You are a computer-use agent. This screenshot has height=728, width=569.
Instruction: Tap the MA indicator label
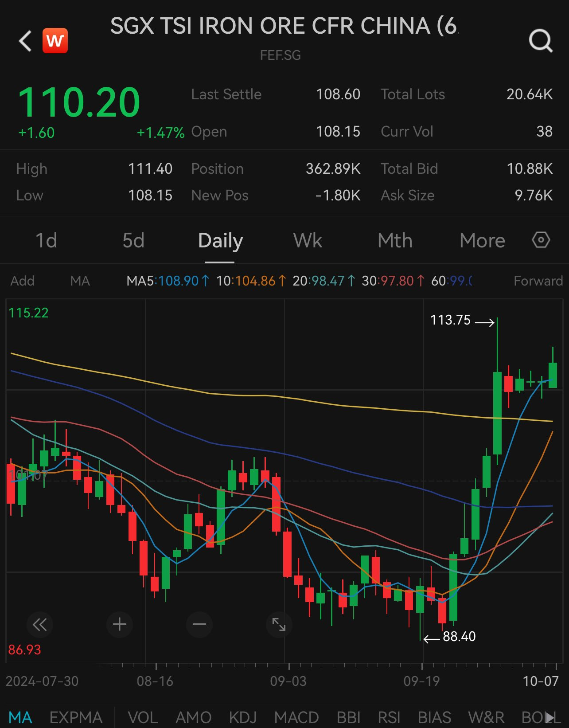pyautogui.click(x=80, y=281)
